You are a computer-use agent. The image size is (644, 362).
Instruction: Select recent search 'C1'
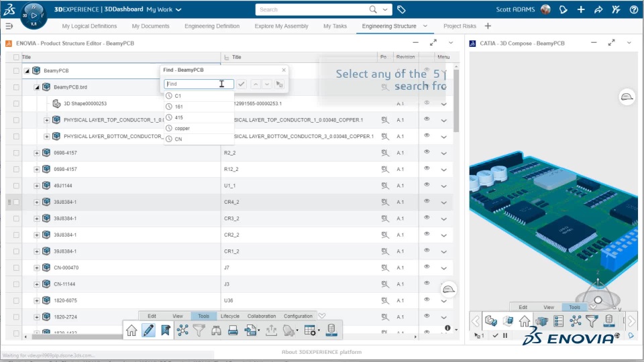pyautogui.click(x=199, y=96)
